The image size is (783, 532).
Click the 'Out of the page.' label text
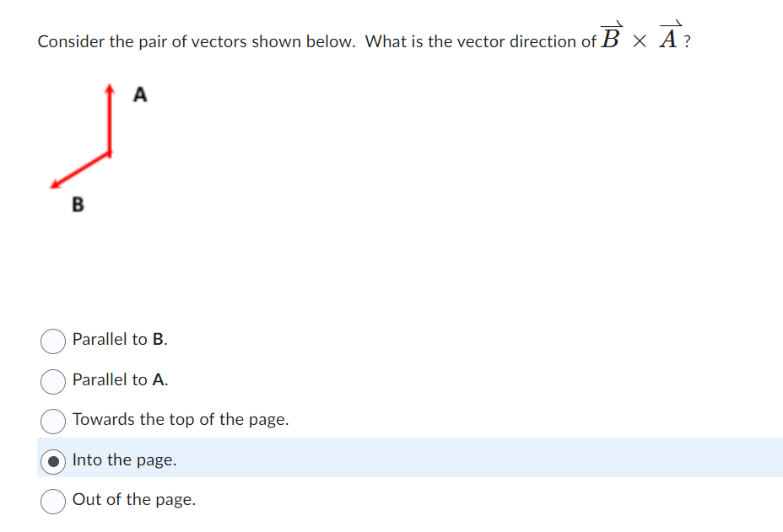tap(133, 499)
